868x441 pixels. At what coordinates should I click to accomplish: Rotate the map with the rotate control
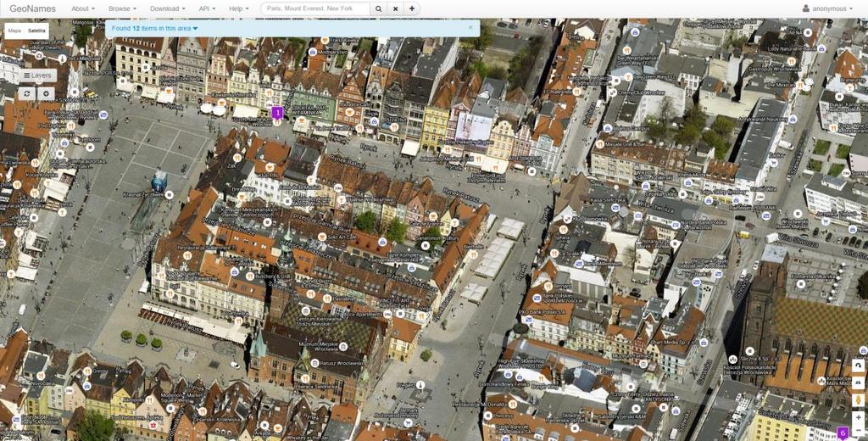pos(858,366)
